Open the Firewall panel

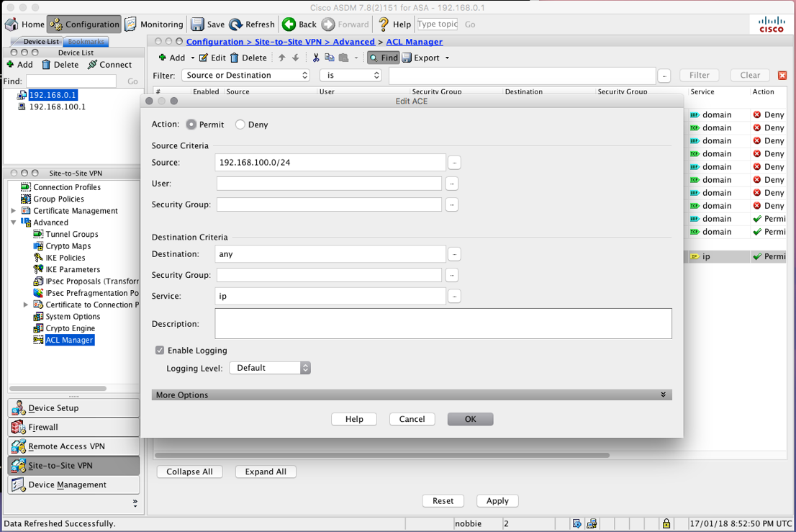click(73, 428)
